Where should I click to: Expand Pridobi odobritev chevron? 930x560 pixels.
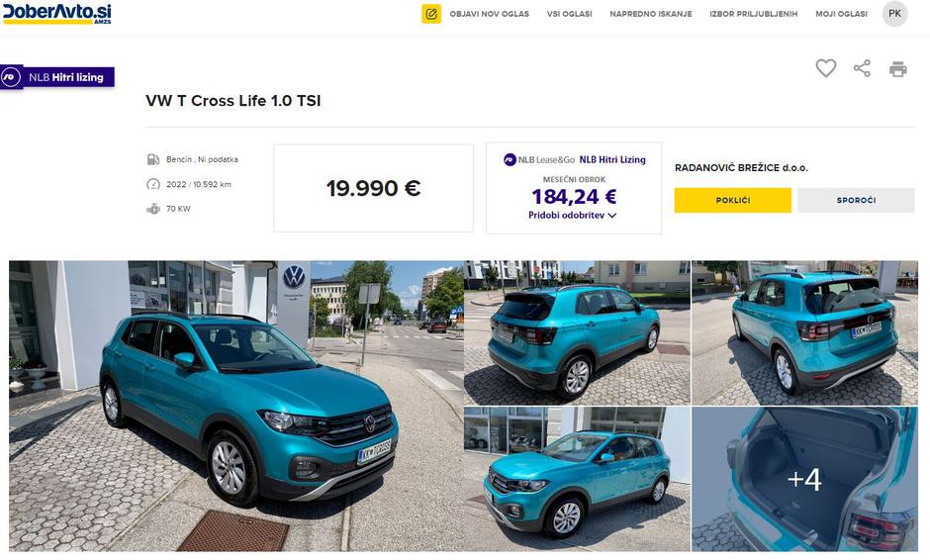[x=612, y=216]
